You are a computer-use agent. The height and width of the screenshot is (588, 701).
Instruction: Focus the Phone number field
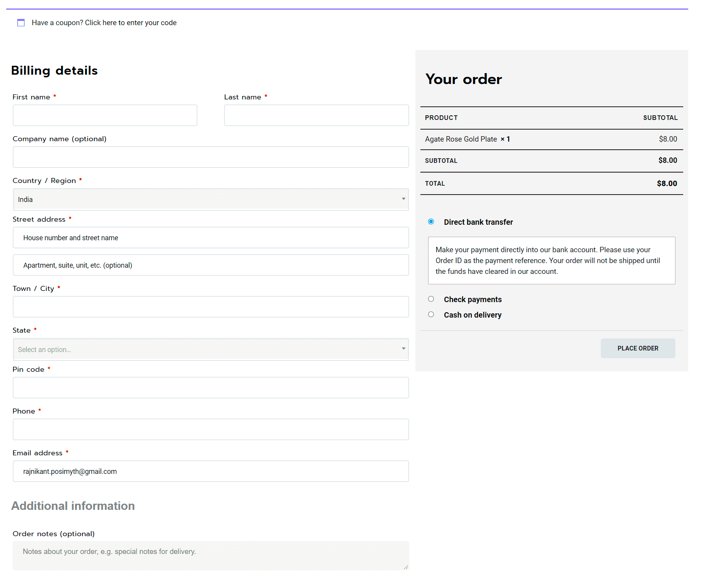[211, 429]
